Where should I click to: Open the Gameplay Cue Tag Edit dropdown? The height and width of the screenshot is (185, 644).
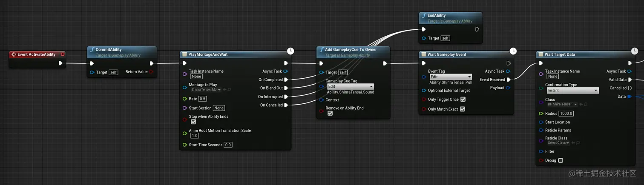(350, 86)
